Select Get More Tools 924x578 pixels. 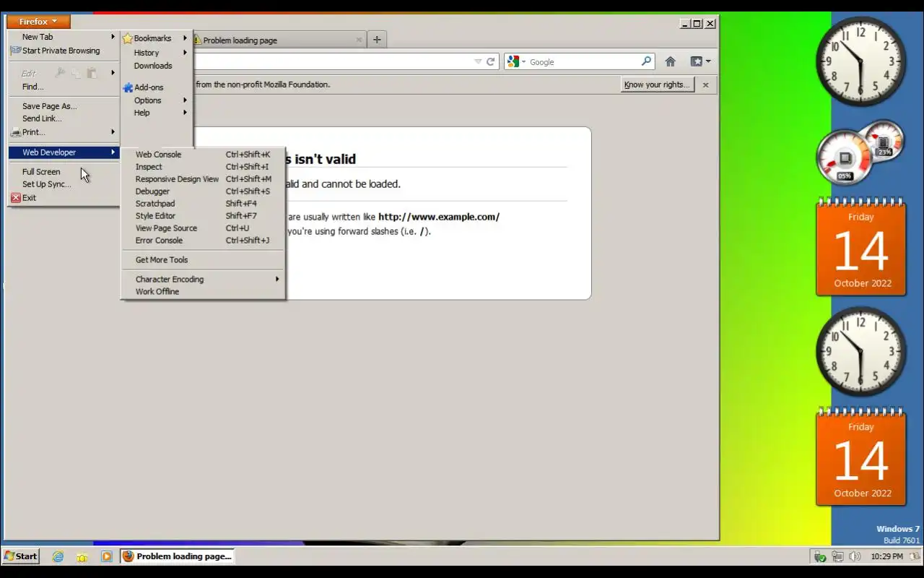[x=203, y=260]
